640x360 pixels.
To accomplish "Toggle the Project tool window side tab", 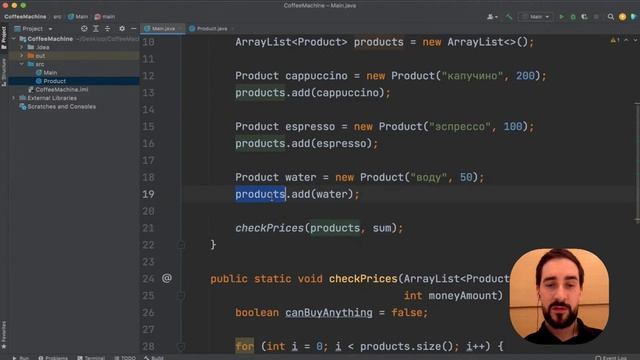I will pos(4,38).
